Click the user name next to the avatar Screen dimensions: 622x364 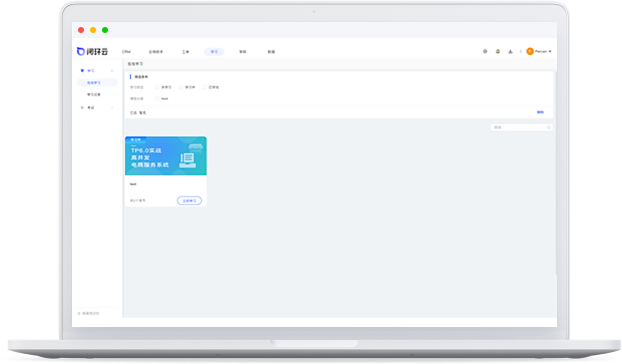coord(541,52)
